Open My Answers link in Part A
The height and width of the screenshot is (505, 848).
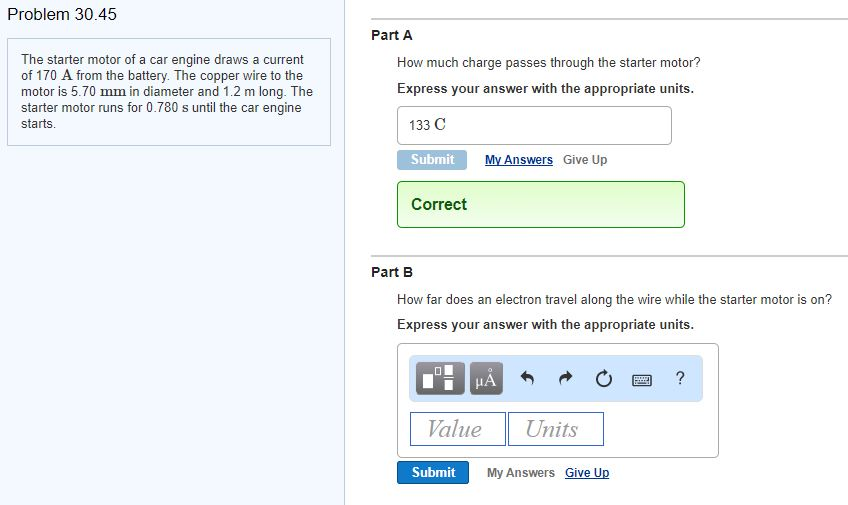coord(519,160)
